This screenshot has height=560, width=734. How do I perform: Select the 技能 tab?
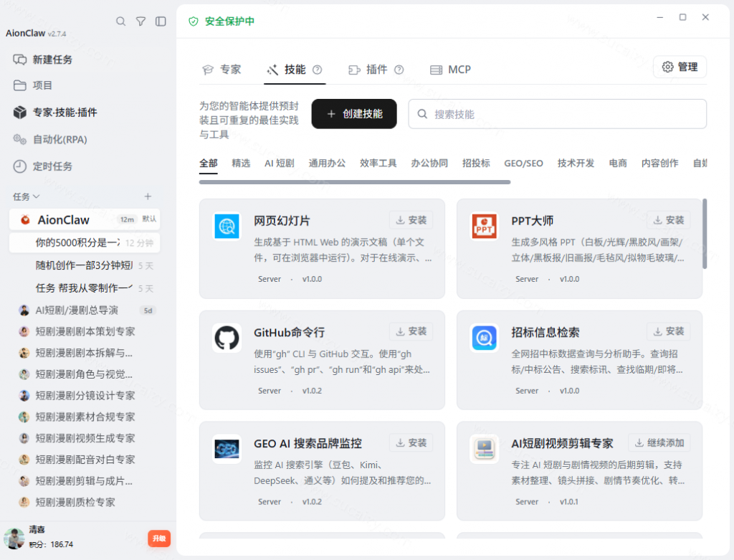point(295,70)
